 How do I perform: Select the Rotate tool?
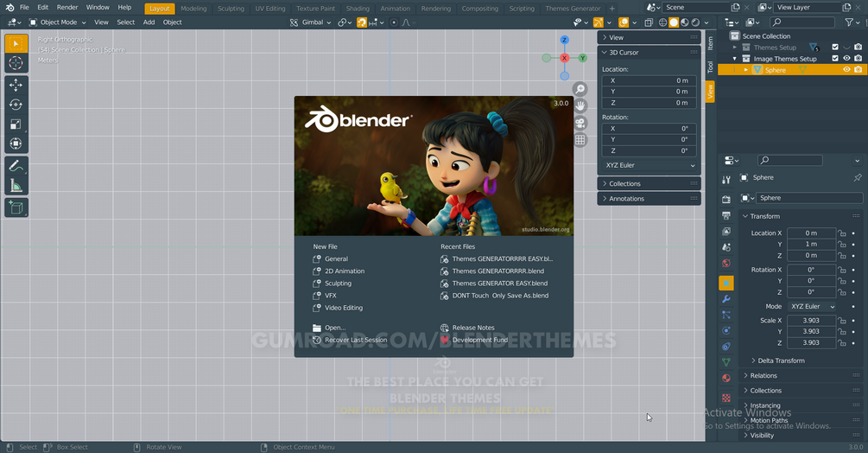click(x=16, y=104)
